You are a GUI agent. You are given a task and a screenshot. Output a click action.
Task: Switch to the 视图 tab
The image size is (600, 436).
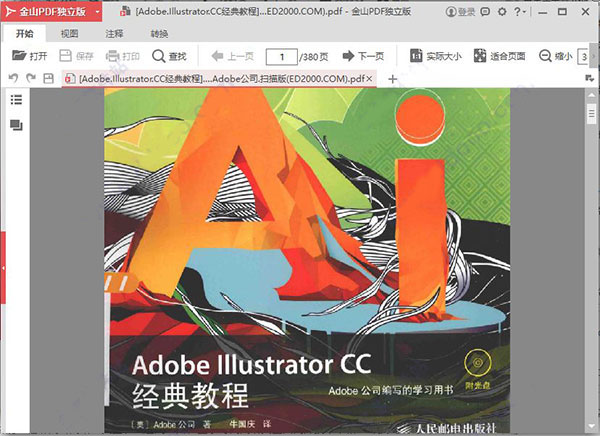pos(69,34)
